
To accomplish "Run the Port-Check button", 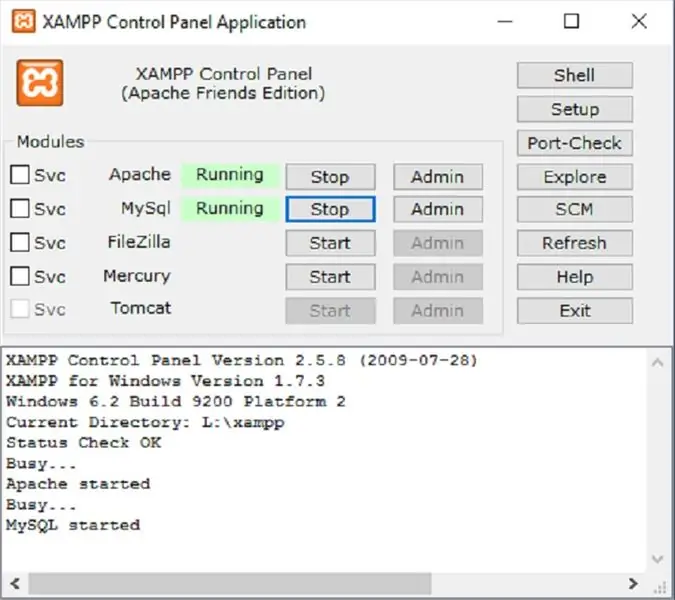I will [575, 143].
